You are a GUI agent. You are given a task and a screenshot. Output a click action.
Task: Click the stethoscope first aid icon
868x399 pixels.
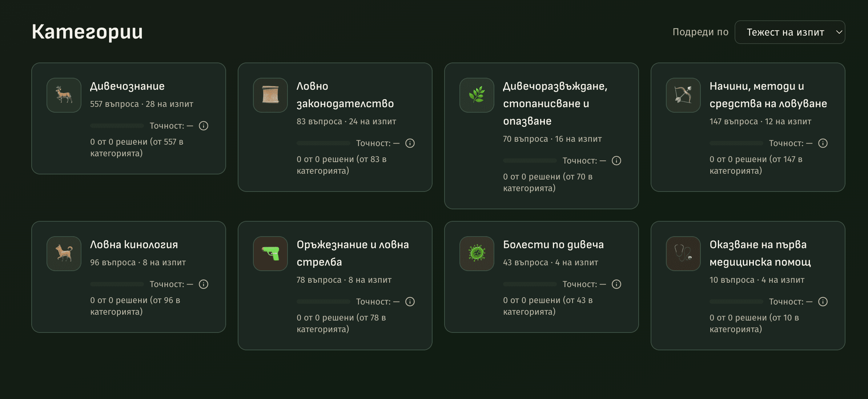683,254
